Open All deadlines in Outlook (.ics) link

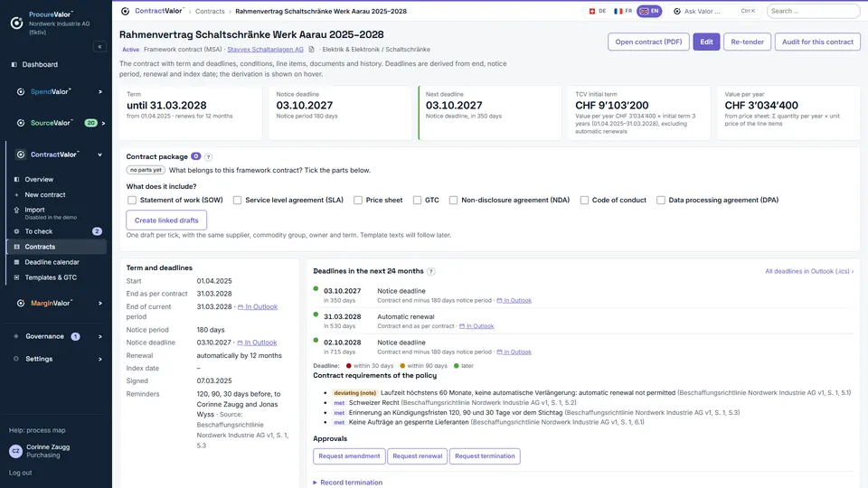click(808, 271)
